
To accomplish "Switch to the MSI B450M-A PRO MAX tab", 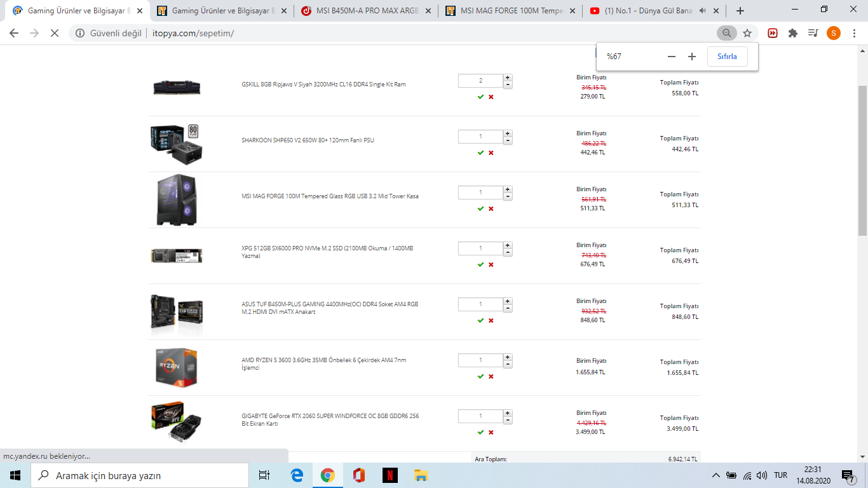I will click(x=366, y=11).
